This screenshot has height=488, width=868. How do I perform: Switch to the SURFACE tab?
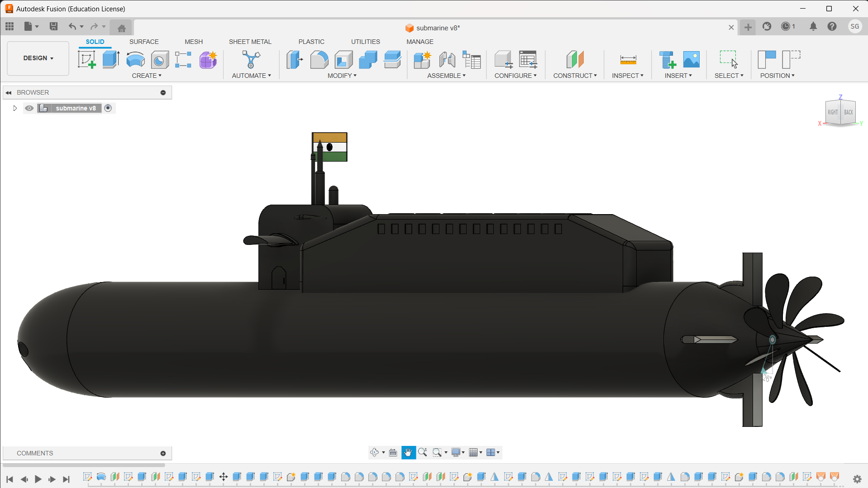(x=144, y=42)
